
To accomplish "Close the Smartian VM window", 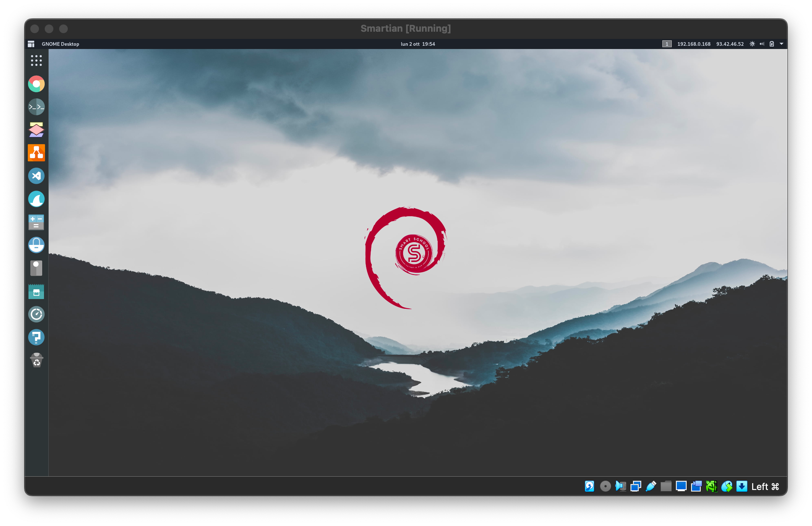I will 35,29.
